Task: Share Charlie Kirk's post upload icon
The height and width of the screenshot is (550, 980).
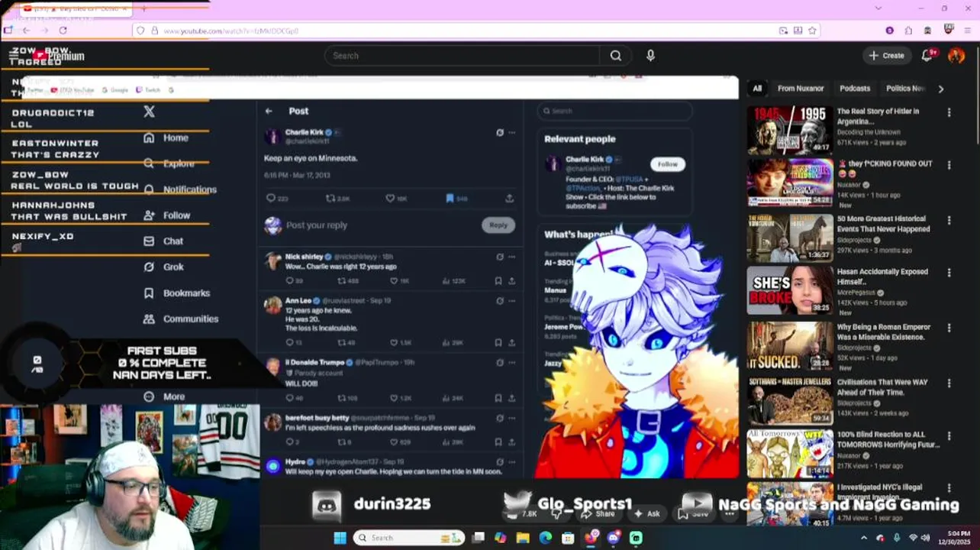Action: pos(509,198)
